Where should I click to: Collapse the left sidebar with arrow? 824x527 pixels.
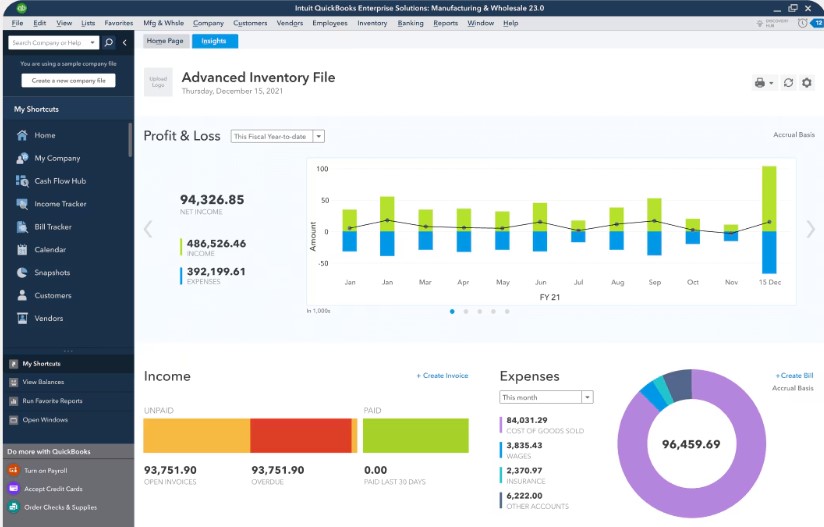pyautogui.click(x=125, y=43)
